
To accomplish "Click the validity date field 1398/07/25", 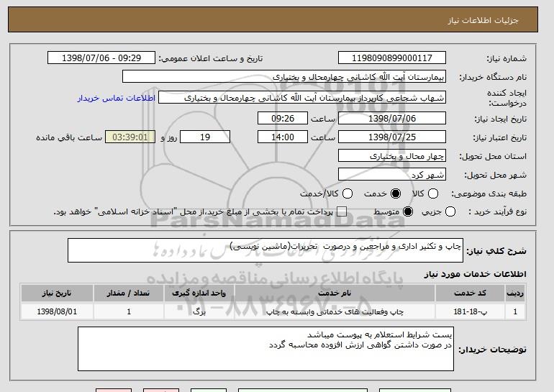I will point(392,137).
